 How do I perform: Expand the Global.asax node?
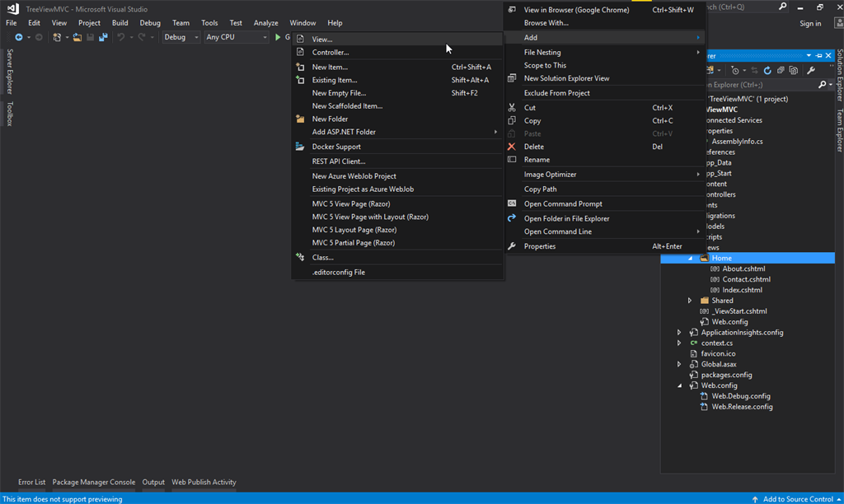point(680,364)
